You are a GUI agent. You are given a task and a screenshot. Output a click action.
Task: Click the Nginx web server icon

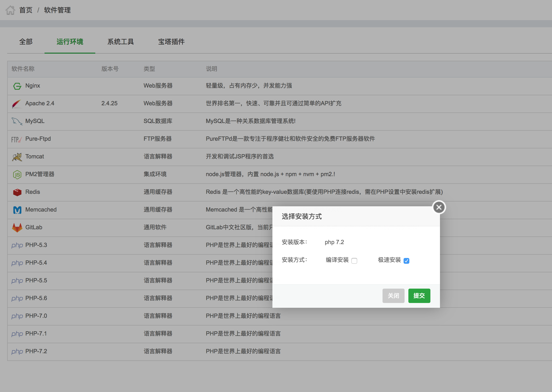pyautogui.click(x=17, y=86)
